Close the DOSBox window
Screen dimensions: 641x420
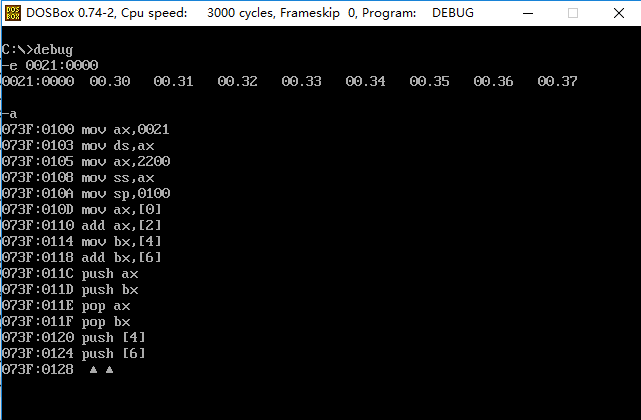point(619,13)
